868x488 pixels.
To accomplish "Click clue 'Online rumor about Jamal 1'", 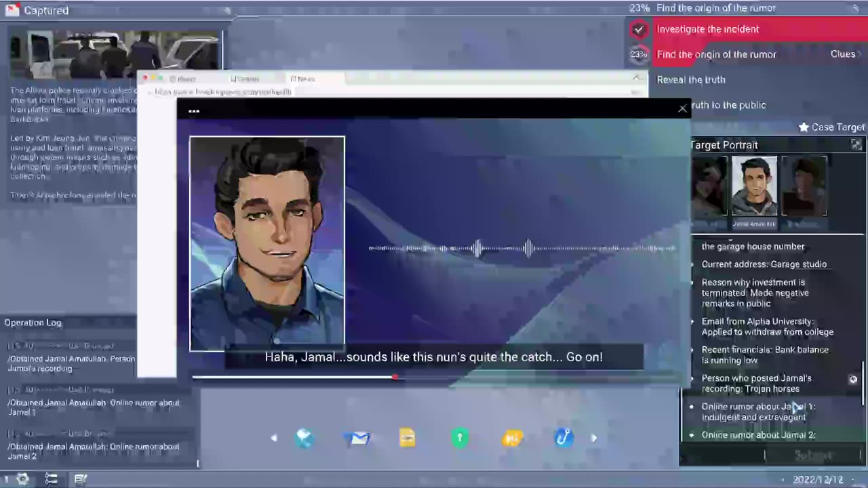I will click(758, 412).
